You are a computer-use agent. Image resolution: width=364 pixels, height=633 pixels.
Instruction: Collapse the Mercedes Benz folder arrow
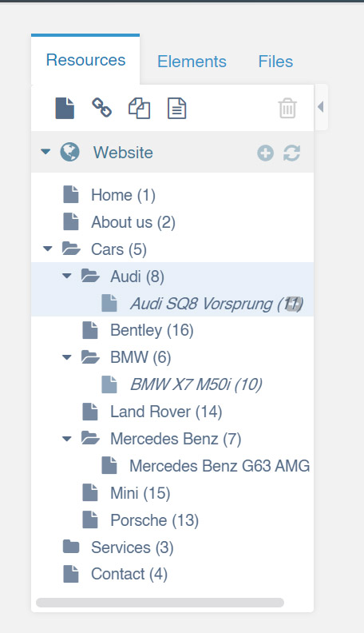pos(67,438)
